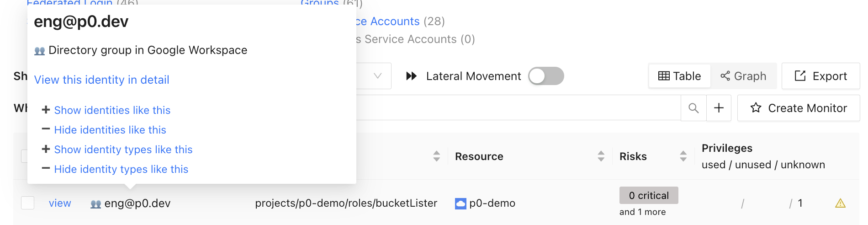Check the eng@p0.dev row checkbox
This screenshot has height=225, width=868.
28,203
